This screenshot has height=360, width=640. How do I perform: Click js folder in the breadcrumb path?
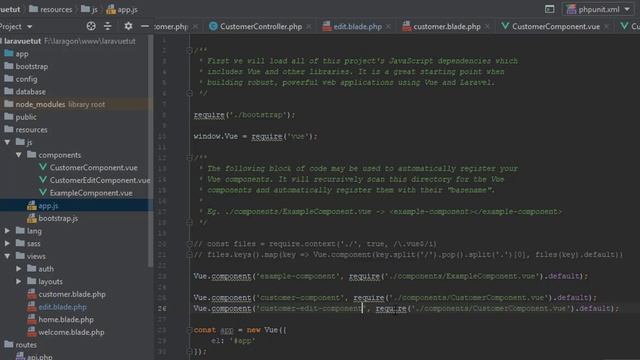89,9
